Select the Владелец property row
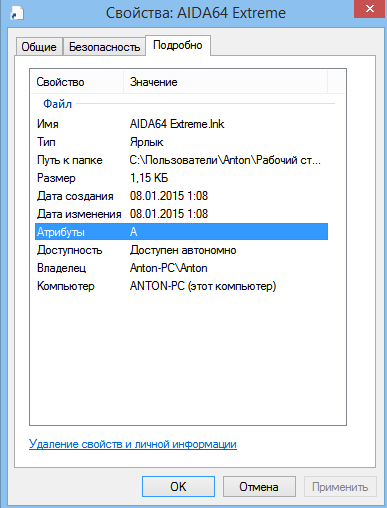387x508 pixels. [x=181, y=268]
